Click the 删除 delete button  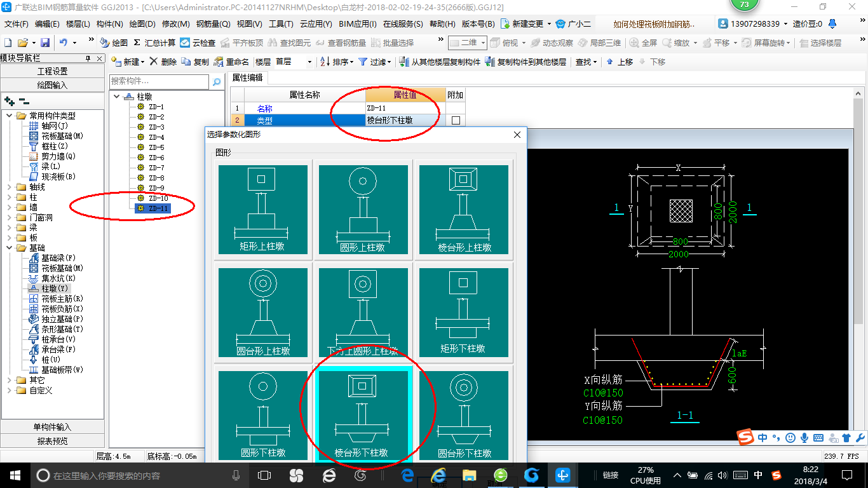(x=163, y=62)
